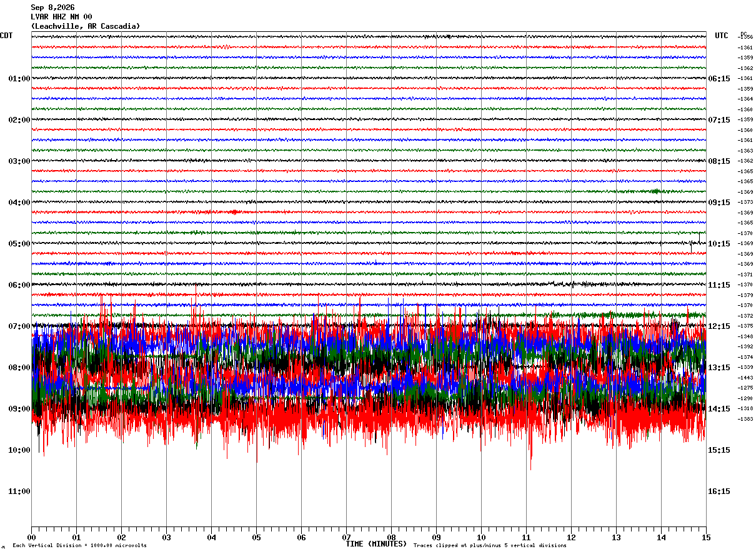Click the 01:00 CDT time label
This screenshot has height=554, width=756.
coord(19,79)
